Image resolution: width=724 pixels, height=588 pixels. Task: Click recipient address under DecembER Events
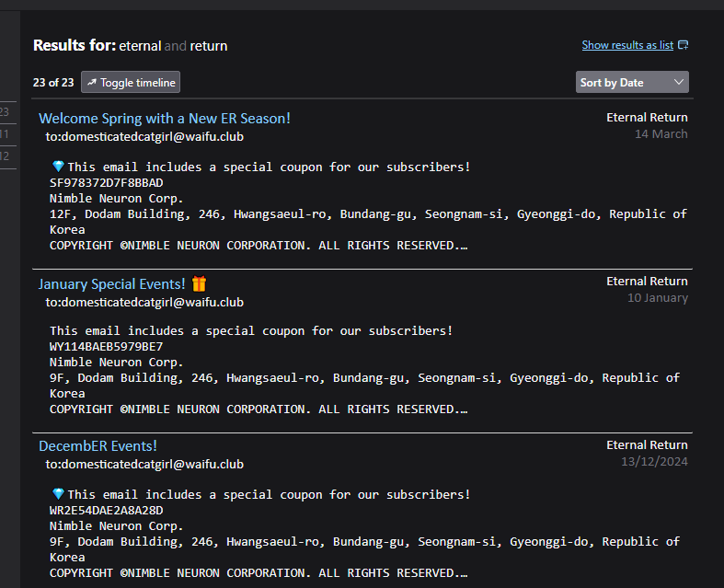[144, 464]
